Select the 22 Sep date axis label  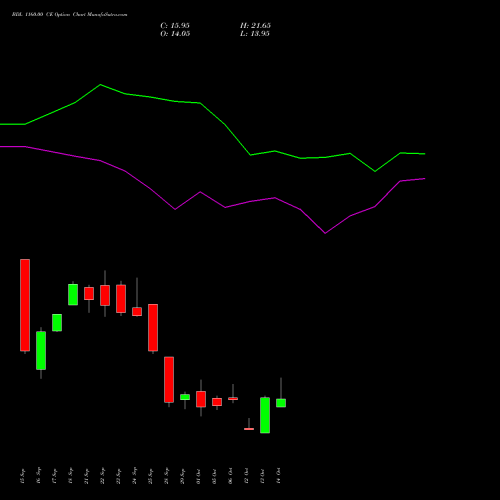tap(103, 476)
